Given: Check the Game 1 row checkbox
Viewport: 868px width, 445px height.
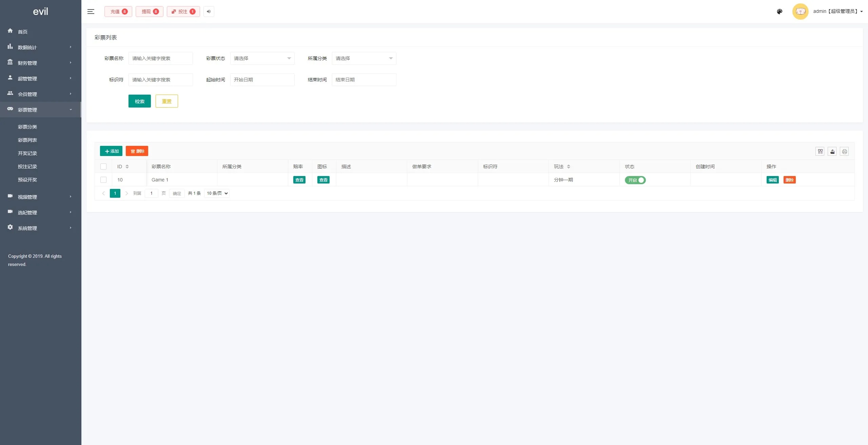Looking at the screenshot, I should (x=103, y=180).
